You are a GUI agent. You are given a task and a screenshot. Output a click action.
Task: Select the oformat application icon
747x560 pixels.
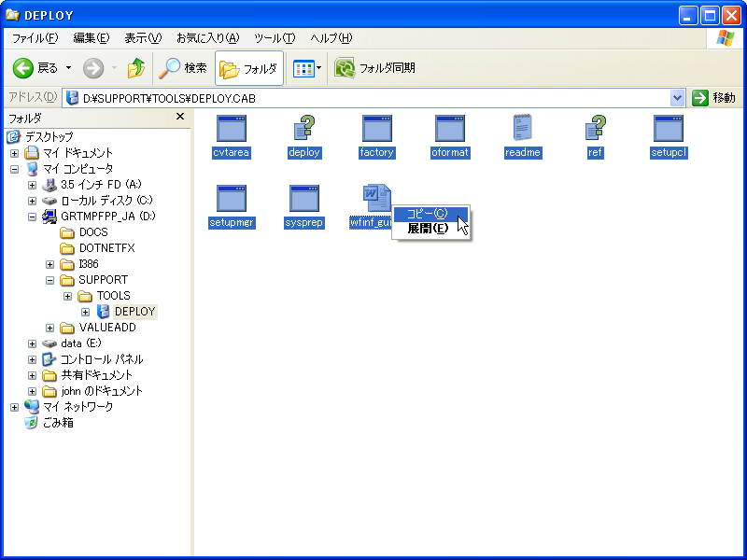pyautogui.click(x=450, y=129)
